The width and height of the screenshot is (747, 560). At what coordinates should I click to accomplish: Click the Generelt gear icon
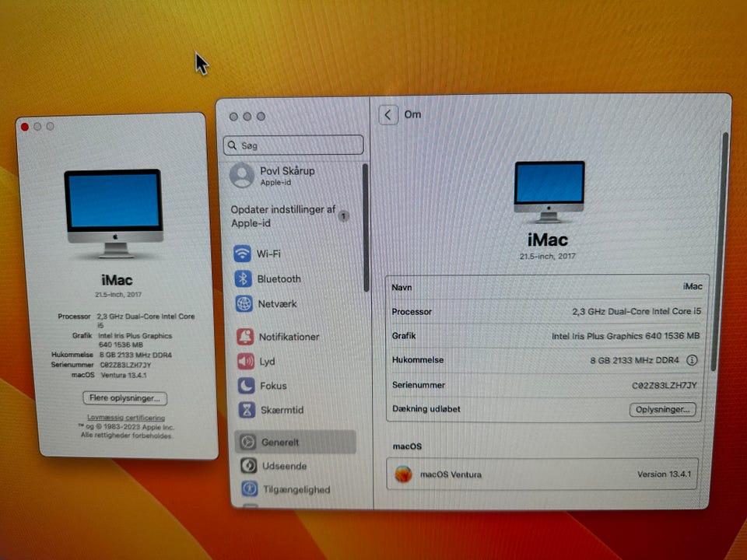coord(247,442)
